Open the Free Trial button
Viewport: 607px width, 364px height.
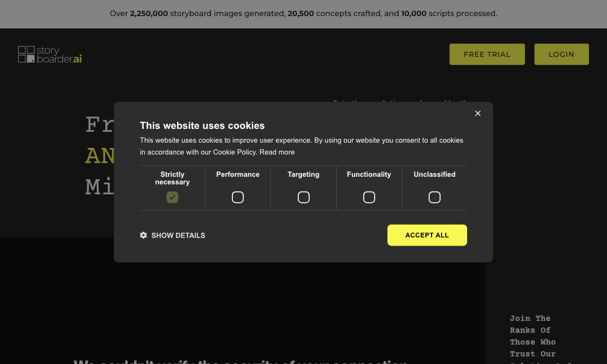487,54
